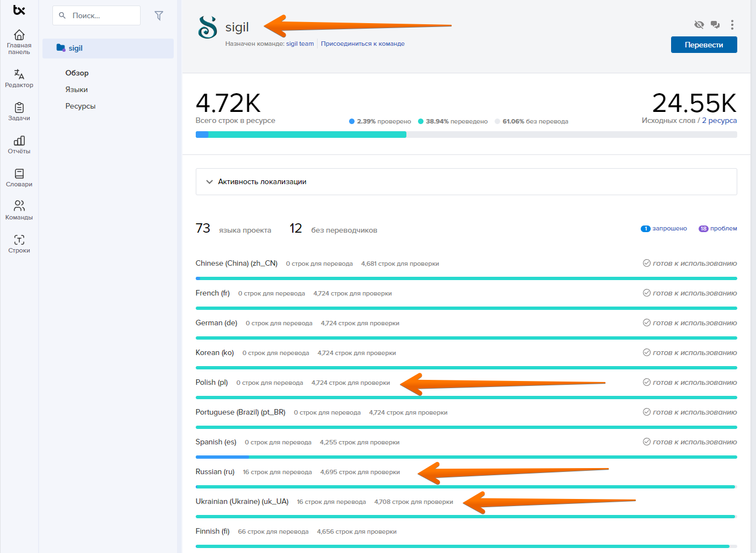Open the Korean (ko) language row
Image resolution: width=756 pixels, height=553 pixels.
click(x=215, y=352)
